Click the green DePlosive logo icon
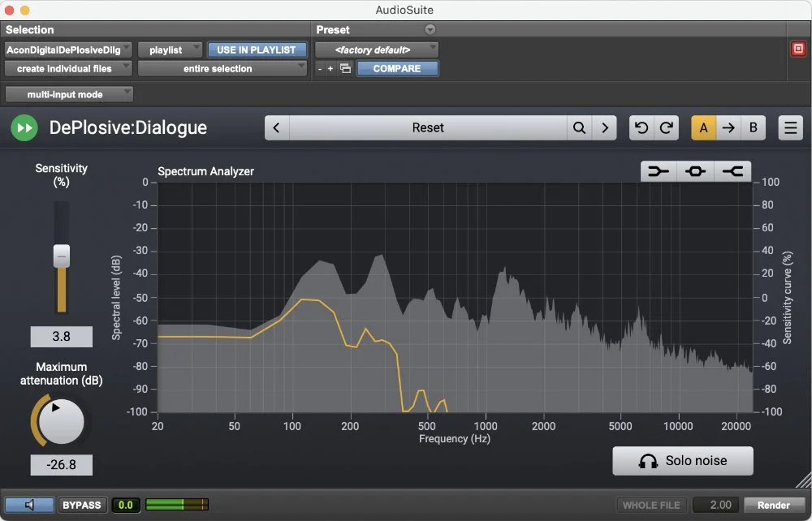812x521 pixels. point(24,127)
